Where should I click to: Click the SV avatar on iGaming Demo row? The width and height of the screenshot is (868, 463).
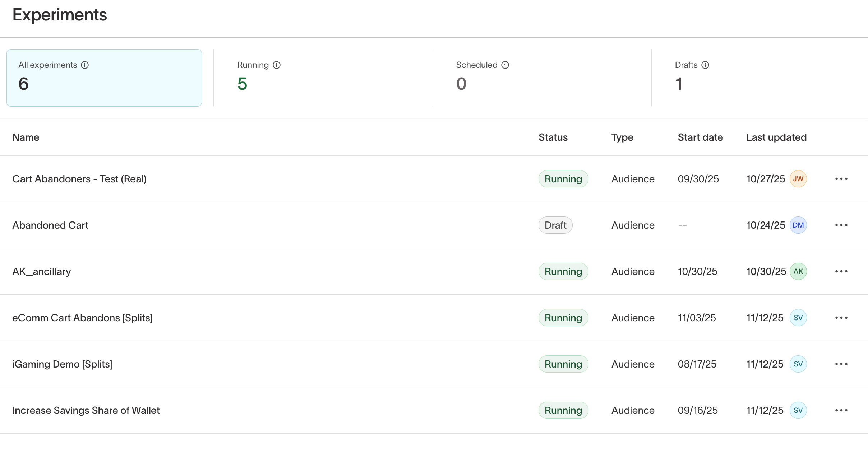point(798,364)
